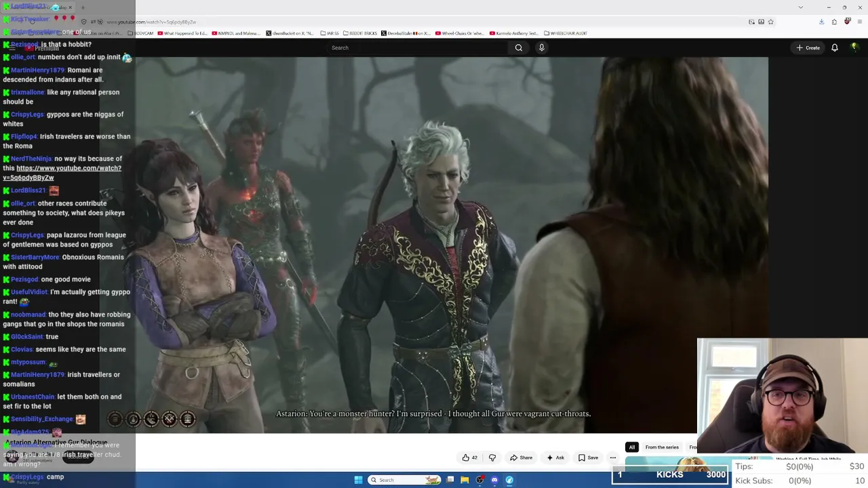Click the 'Astarion Alternative Gur Dialogue' video title
This screenshot has width=868, height=488.
[x=56, y=442]
